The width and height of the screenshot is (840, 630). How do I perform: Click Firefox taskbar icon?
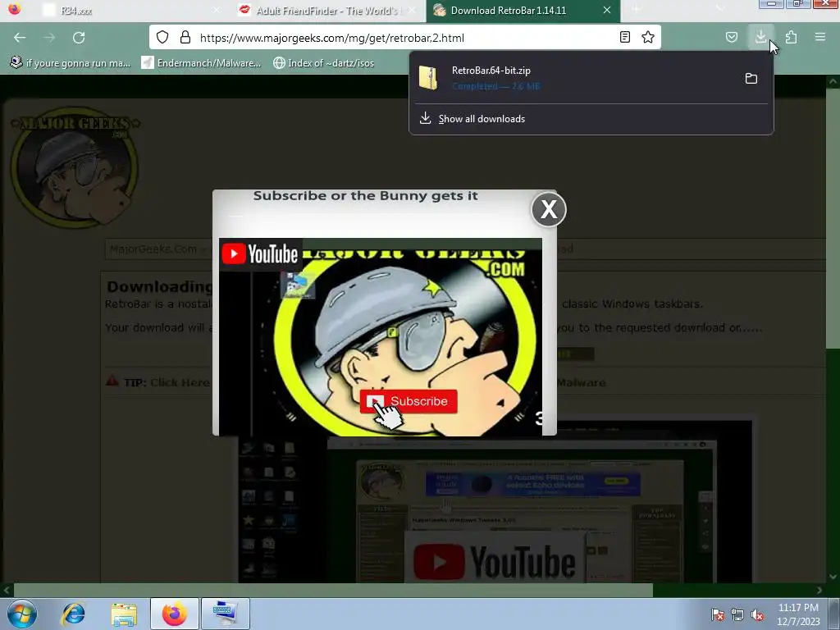coord(175,614)
